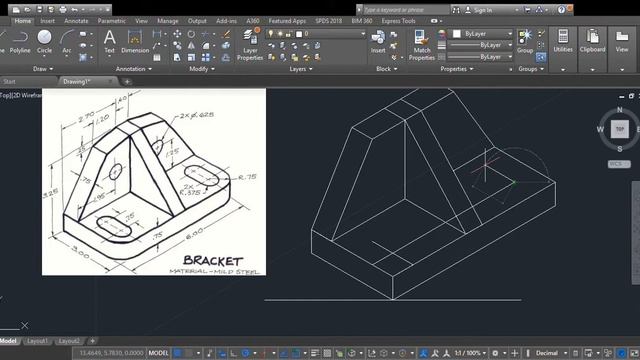Open the Parametric ribbon tab
The image size is (640, 360).
point(111,21)
